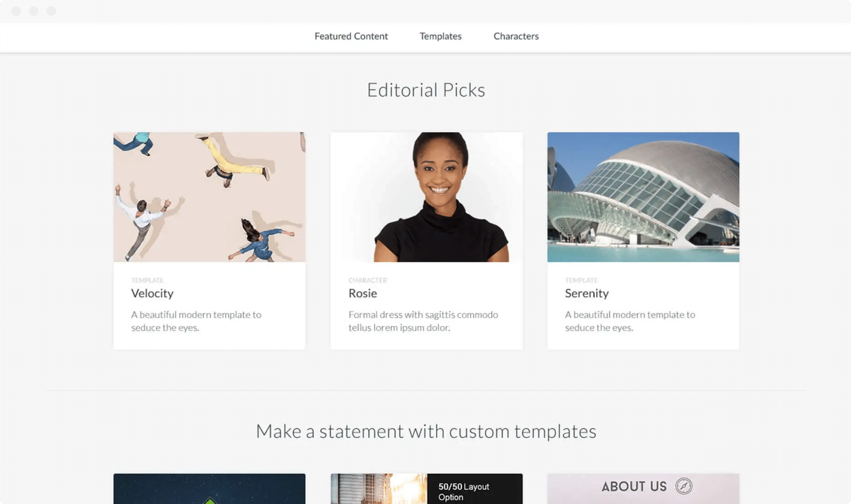Screen dimensions: 851x504
Task: Click the third maximize window dot
Action: coord(51,11)
